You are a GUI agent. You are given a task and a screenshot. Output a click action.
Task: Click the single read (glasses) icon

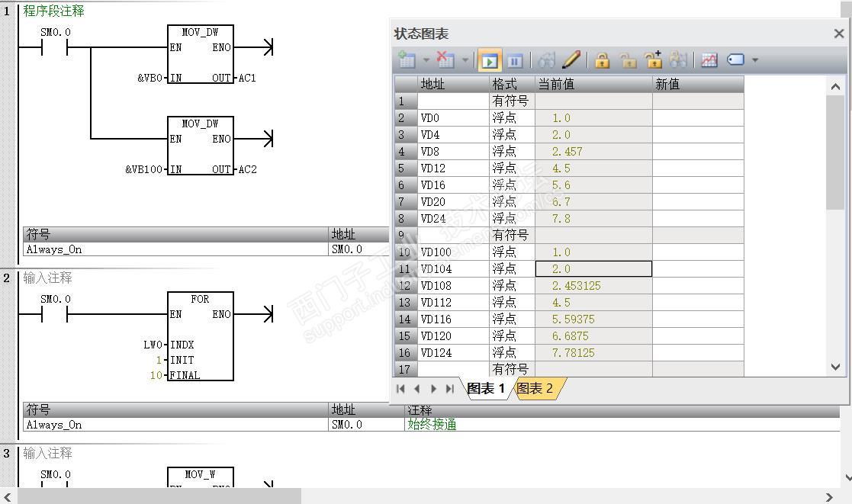click(547, 60)
